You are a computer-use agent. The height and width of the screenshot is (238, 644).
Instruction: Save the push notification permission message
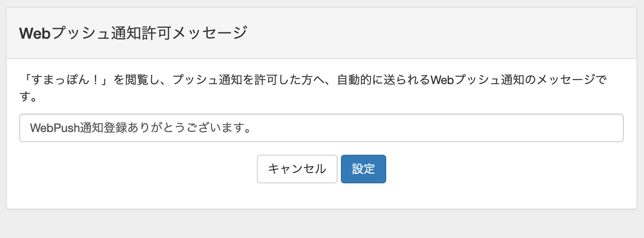[x=364, y=169]
